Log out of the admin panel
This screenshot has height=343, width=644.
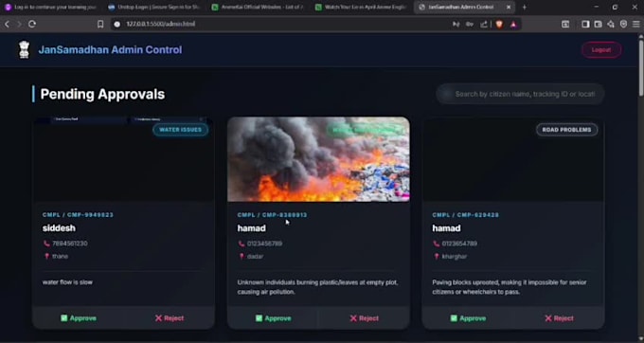[601, 49]
